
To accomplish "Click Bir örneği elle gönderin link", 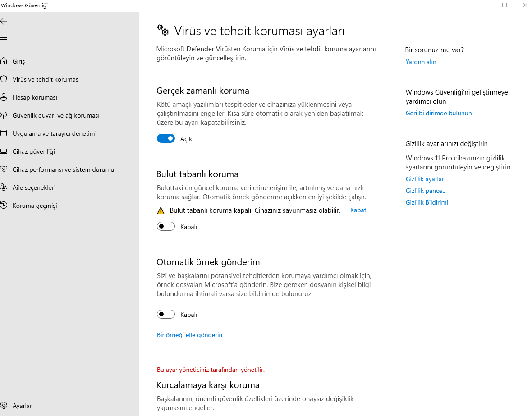I will pyautogui.click(x=189, y=335).
